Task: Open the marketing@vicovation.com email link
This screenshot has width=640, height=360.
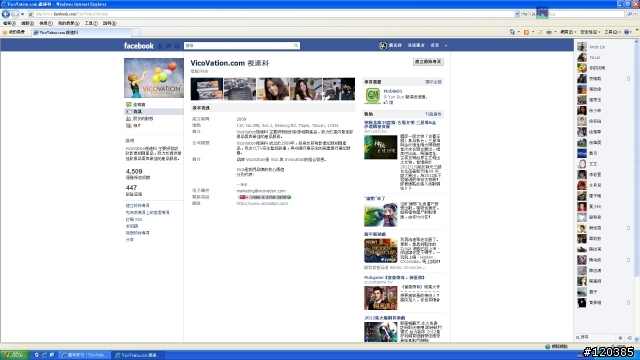Action: pos(261,191)
